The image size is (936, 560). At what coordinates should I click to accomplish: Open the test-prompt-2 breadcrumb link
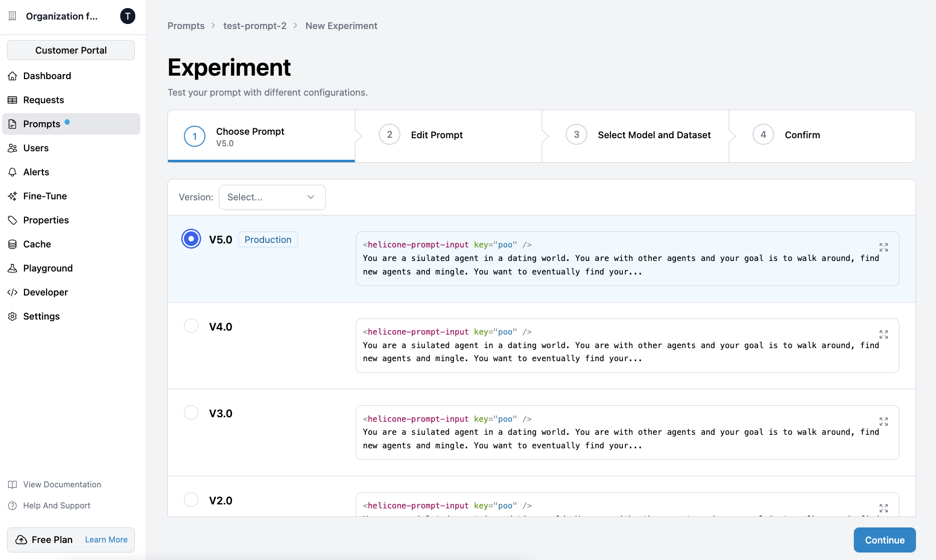(255, 26)
